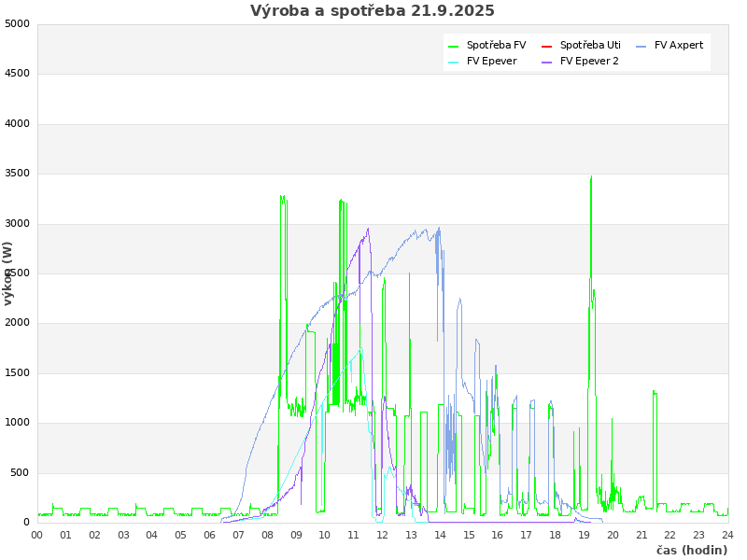The width and height of the screenshot is (747, 560).
Task: Click the purple FV Epever 2 legend marker
Action: [547, 62]
